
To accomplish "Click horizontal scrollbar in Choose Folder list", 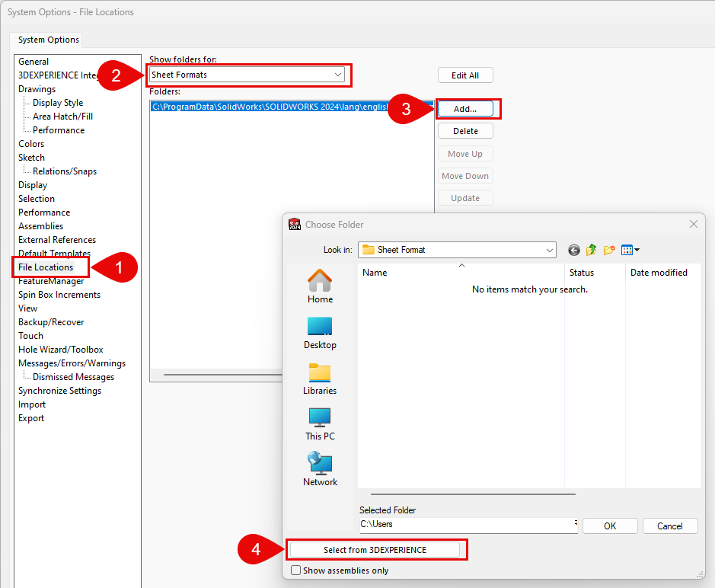I will 473,494.
